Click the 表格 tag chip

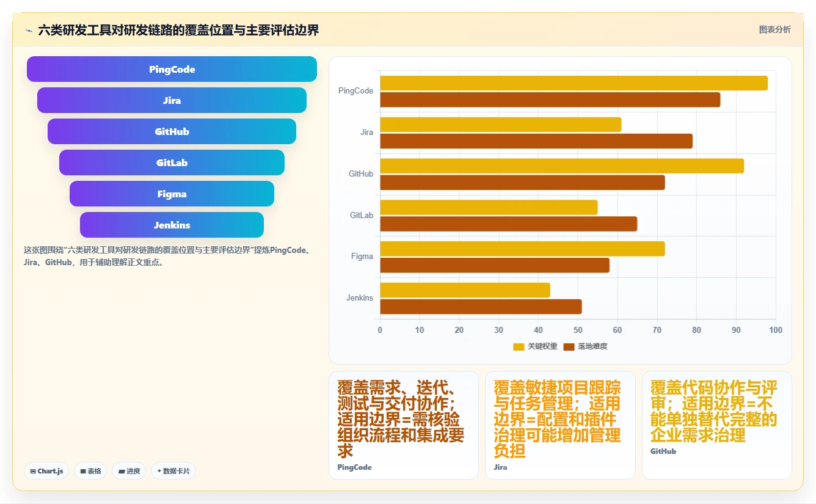pos(90,471)
